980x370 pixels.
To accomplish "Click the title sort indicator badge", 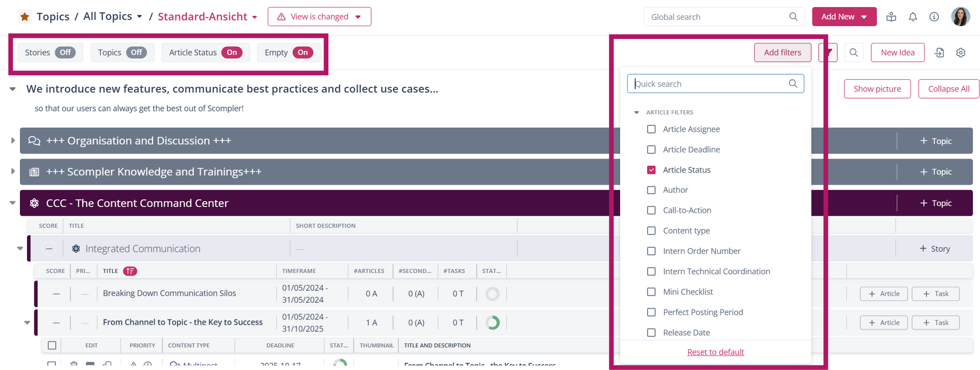I will click(130, 271).
